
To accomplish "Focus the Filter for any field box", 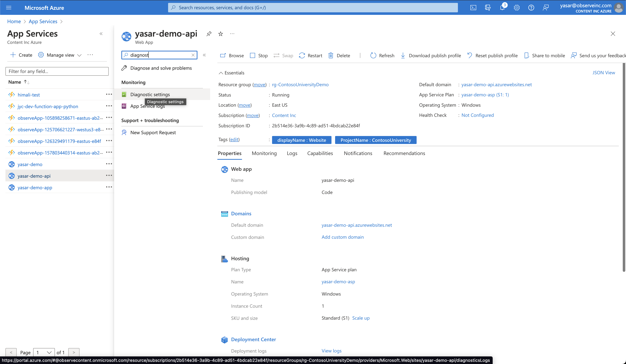I will point(57,71).
